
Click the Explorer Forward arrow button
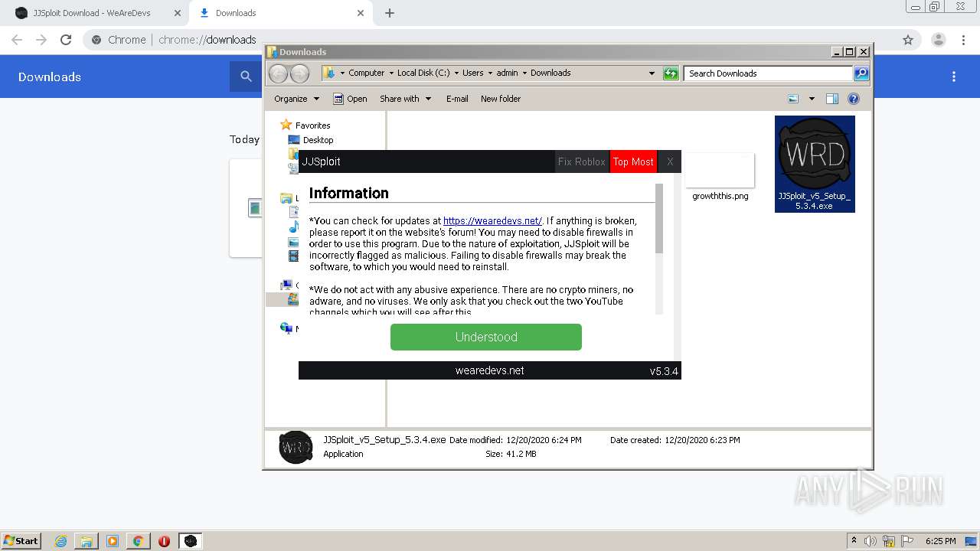[x=300, y=73]
